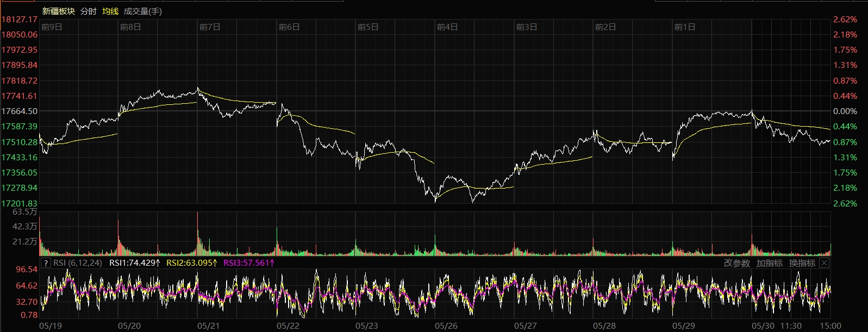Click the 11:30 time label
This screenshot has width=868, height=332.
pos(791,326)
